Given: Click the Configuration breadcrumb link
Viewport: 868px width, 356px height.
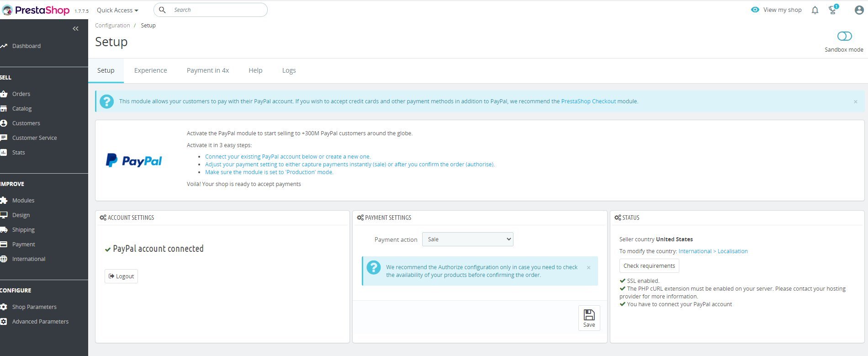Looking at the screenshot, I should [x=112, y=26].
